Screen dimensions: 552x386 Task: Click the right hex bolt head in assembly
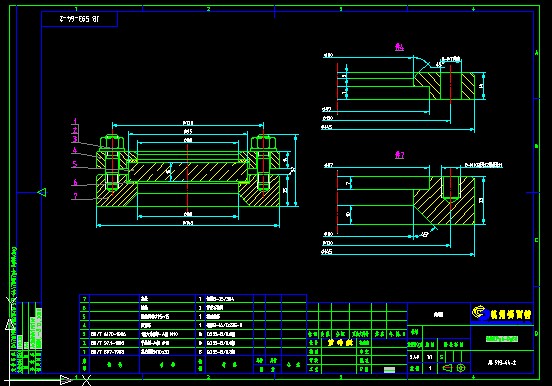(263, 142)
